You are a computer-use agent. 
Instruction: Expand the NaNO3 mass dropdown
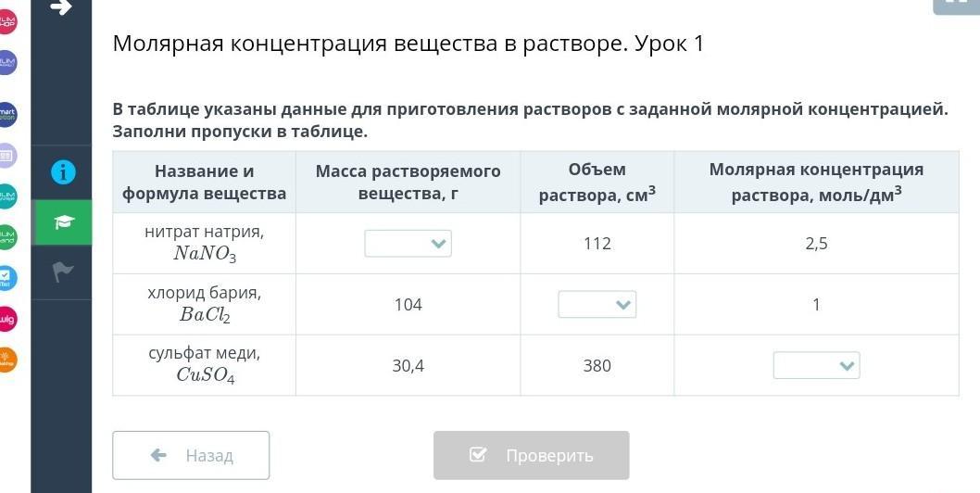point(408,244)
